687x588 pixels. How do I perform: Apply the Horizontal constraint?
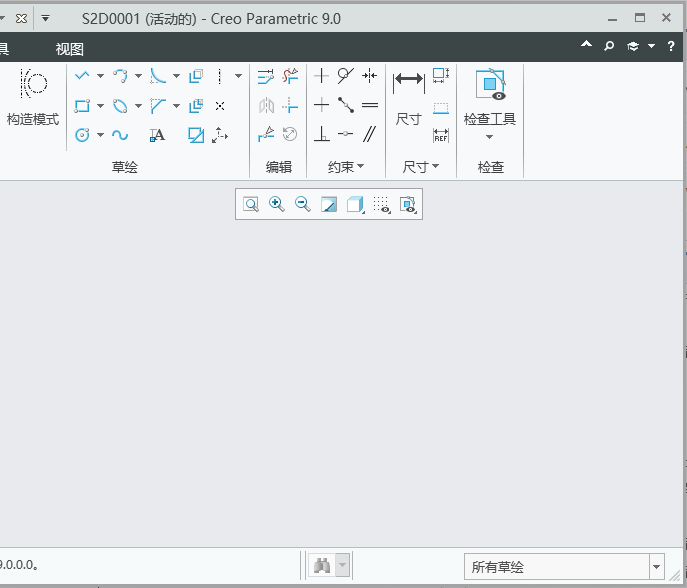(x=322, y=105)
